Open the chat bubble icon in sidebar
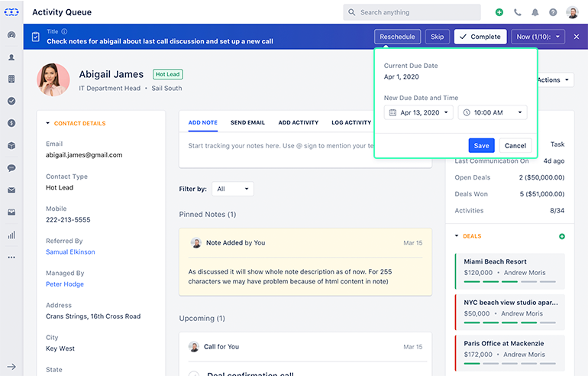This screenshot has width=588, height=376. [x=11, y=167]
